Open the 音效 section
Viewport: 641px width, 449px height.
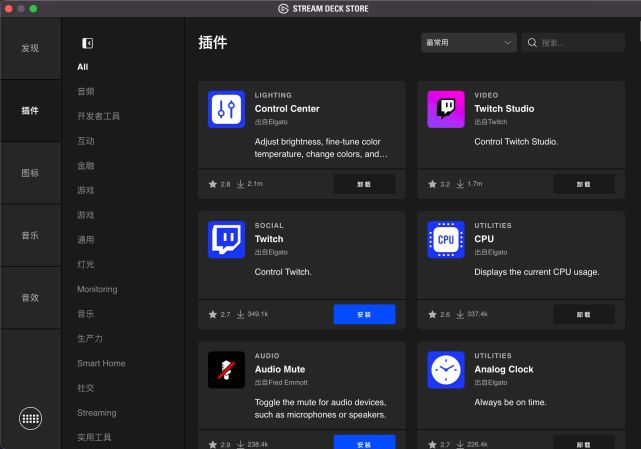coord(31,297)
